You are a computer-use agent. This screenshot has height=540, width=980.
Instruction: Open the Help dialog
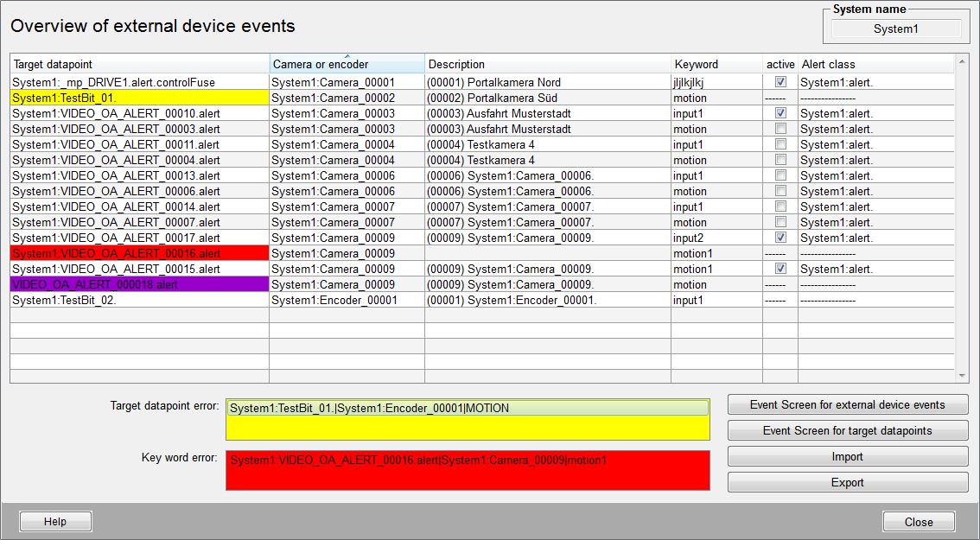(x=55, y=522)
